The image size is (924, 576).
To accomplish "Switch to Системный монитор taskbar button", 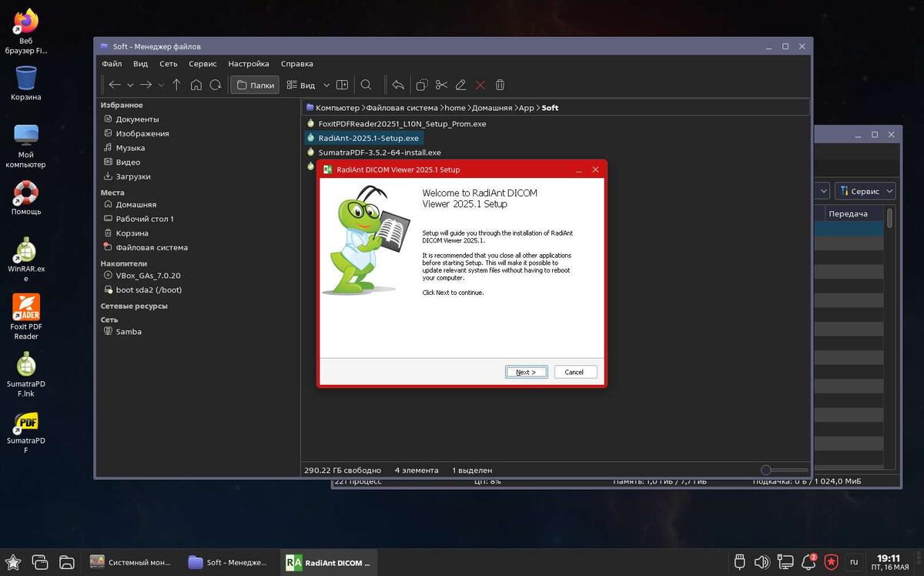I will (131, 562).
